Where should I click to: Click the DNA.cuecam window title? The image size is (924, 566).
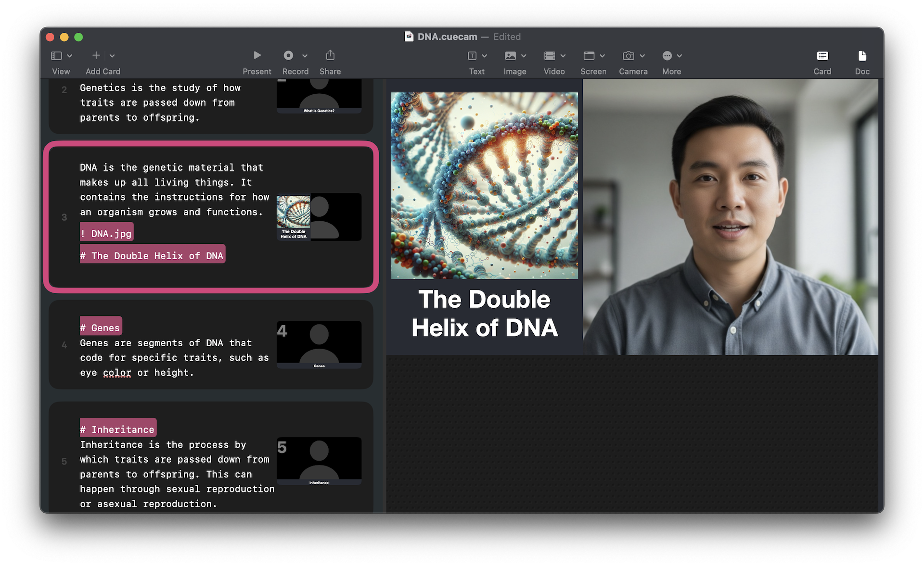pyautogui.click(x=448, y=37)
